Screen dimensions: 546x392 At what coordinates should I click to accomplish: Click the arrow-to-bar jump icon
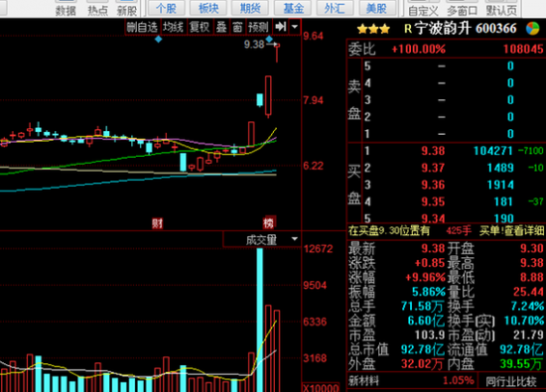pos(280,27)
